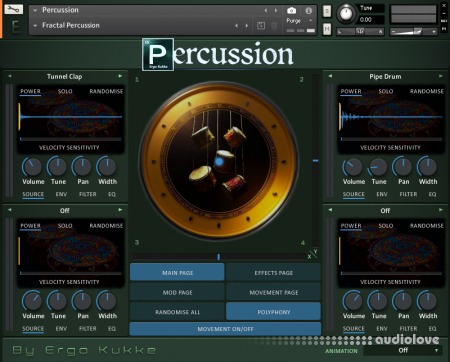This screenshot has height=362, width=450.
Task: Open bottom-right Off sound name selector
Action: point(385,211)
